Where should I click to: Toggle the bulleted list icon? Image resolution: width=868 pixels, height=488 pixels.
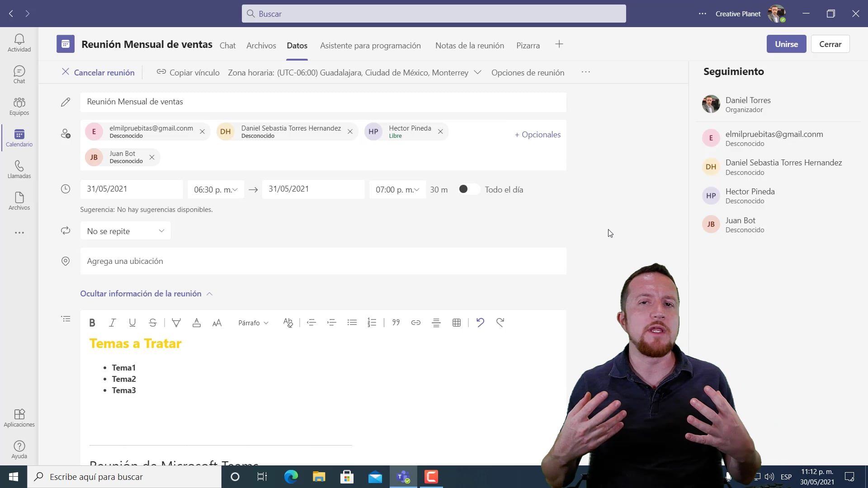tap(352, 323)
